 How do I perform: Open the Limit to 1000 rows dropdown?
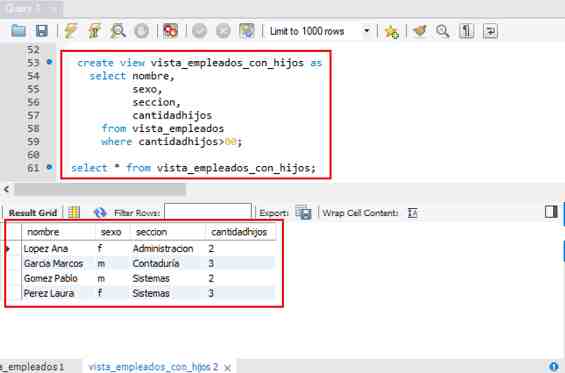[320, 31]
